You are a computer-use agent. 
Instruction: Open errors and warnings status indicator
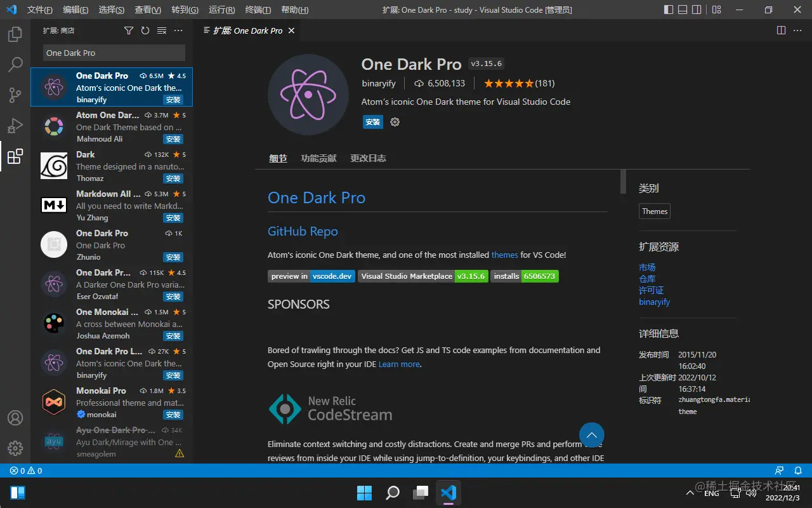(x=26, y=471)
